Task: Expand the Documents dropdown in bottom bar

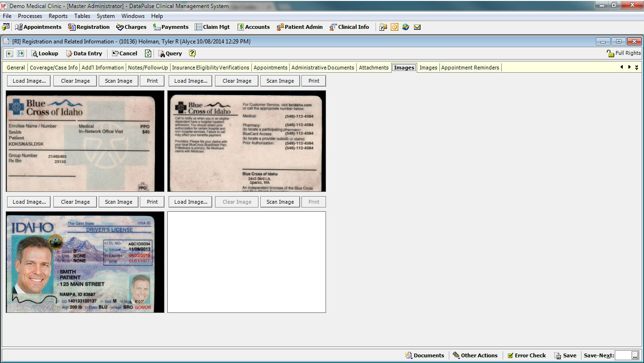Action: click(x=424, y=355)
